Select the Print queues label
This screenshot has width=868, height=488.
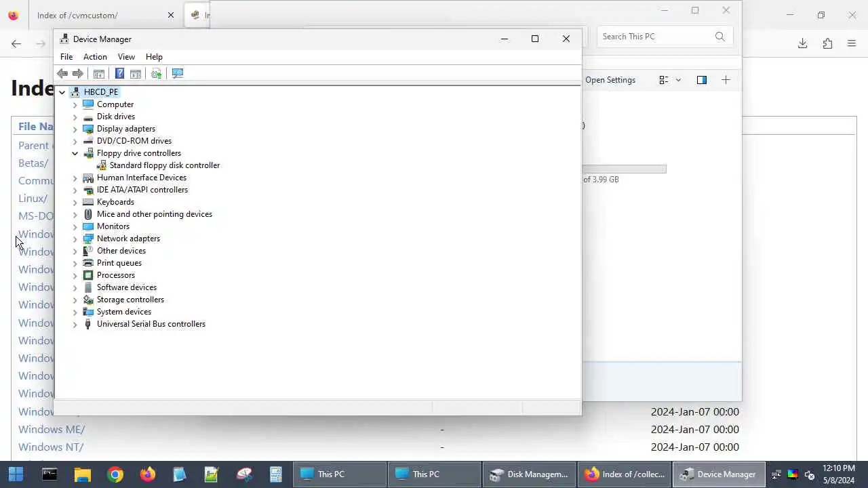click(x=119, y=263)
